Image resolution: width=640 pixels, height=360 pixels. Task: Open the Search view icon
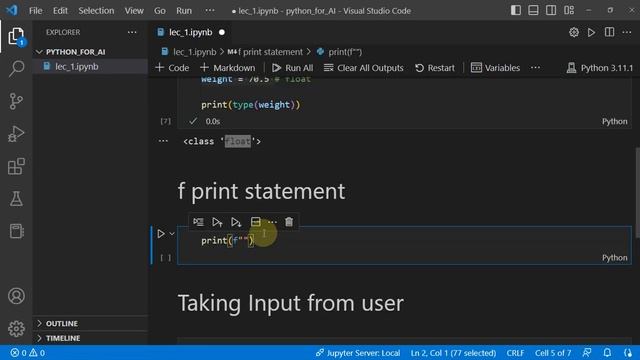pos(16,68)
